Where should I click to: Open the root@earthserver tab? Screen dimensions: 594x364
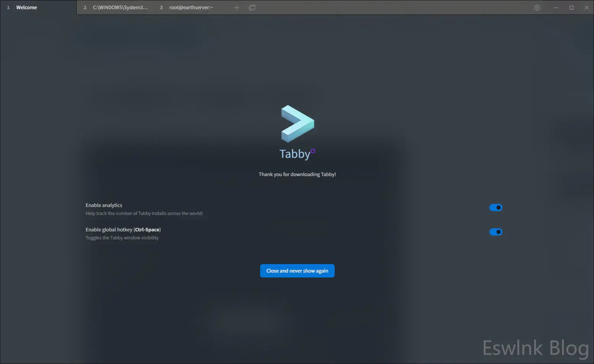[191, 8]
